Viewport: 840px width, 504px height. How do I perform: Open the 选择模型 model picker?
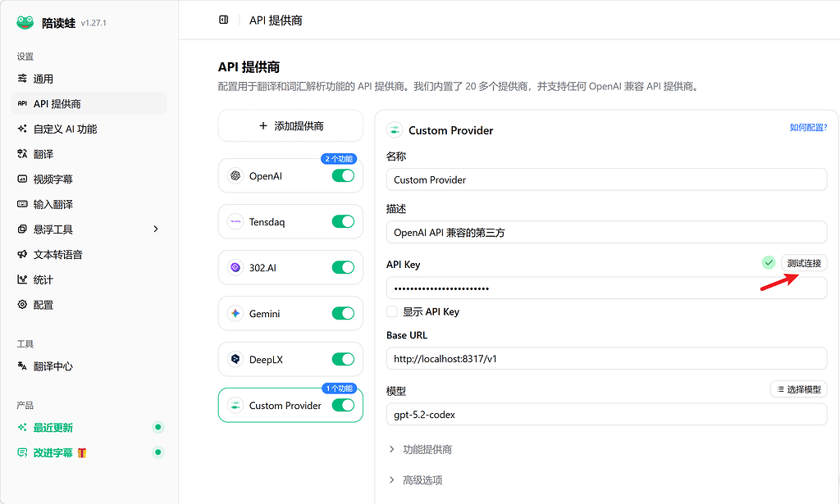point(799,389)
